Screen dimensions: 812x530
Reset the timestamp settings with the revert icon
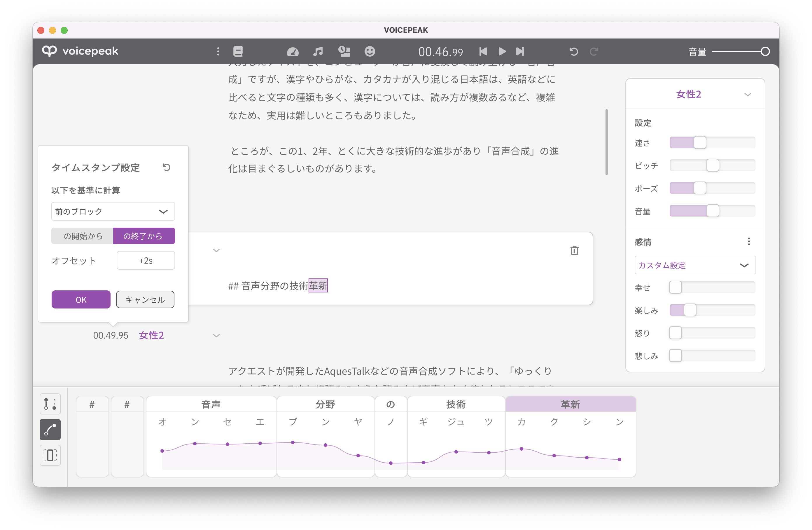(167, 167)
